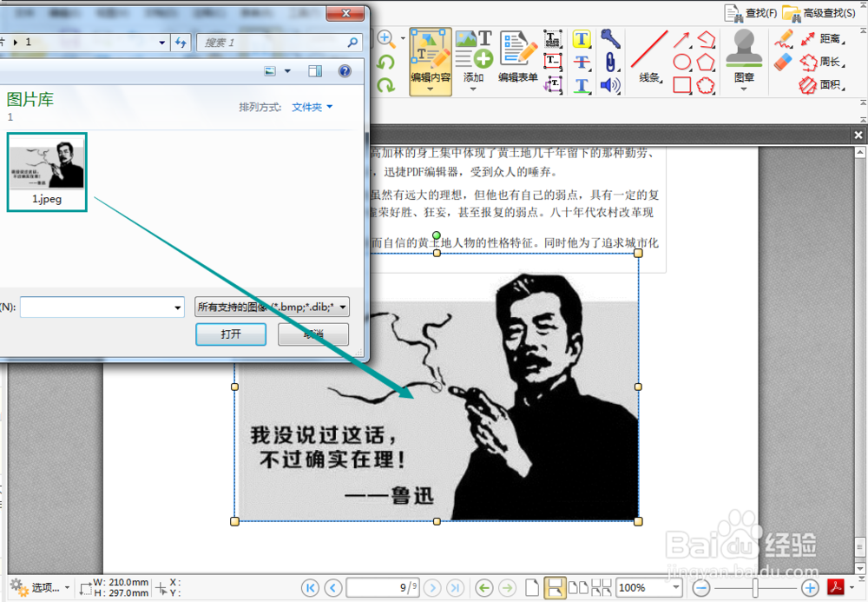The width and height of the screenshot is (868, 602).
Task: Switch to two-page facing layout
Action: click(x=580, y=588)
